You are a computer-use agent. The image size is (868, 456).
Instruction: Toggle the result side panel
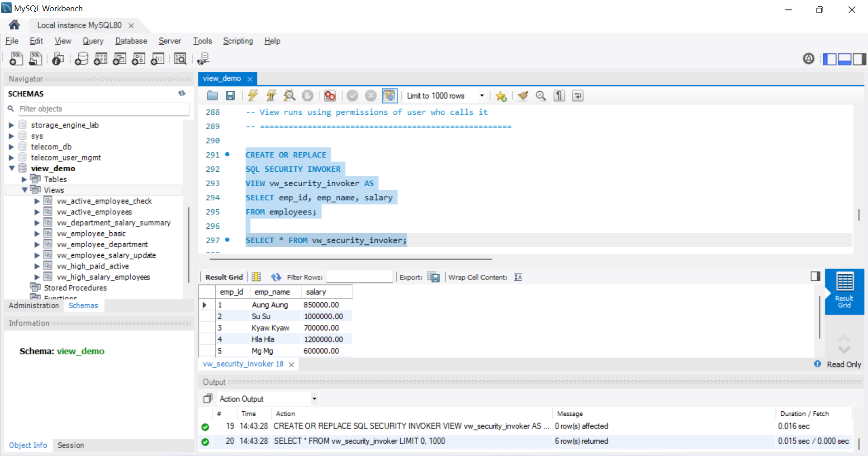pyautogui.click(x=816, y=276)
